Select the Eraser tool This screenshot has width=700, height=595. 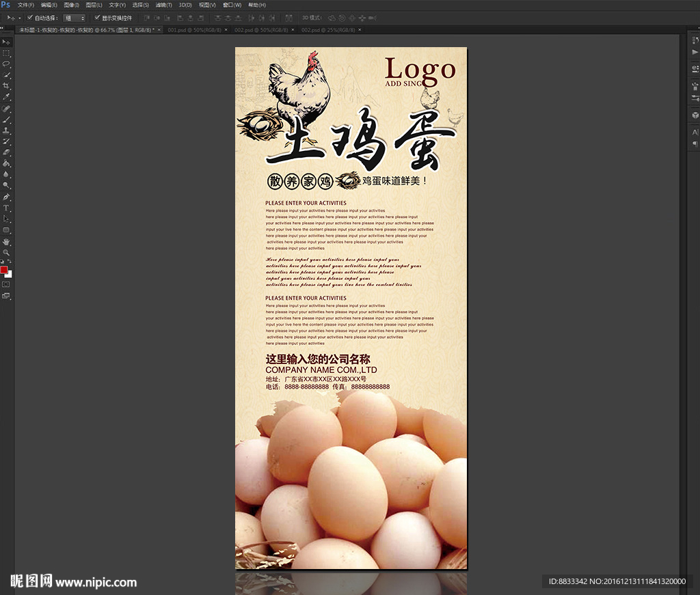point(6,152)
